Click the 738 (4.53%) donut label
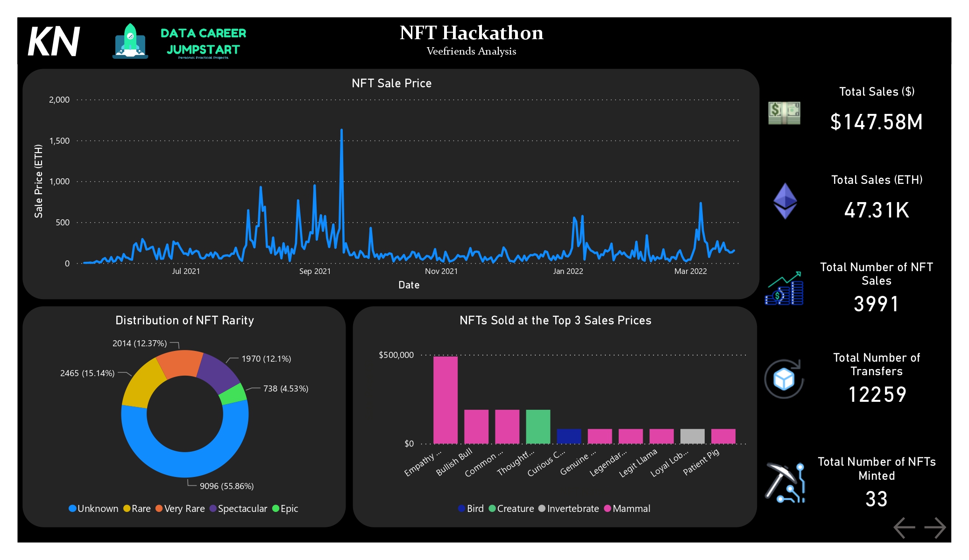 click(x=286, y=389)
